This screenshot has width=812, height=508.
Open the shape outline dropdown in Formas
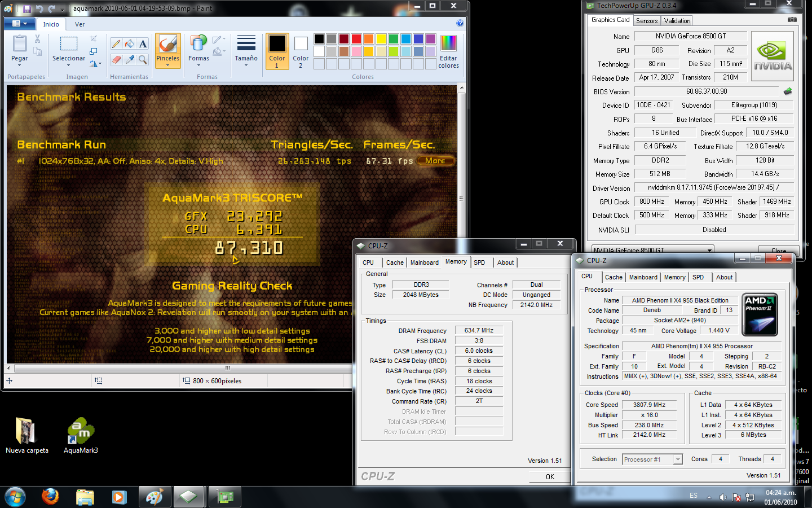point(219,40)
